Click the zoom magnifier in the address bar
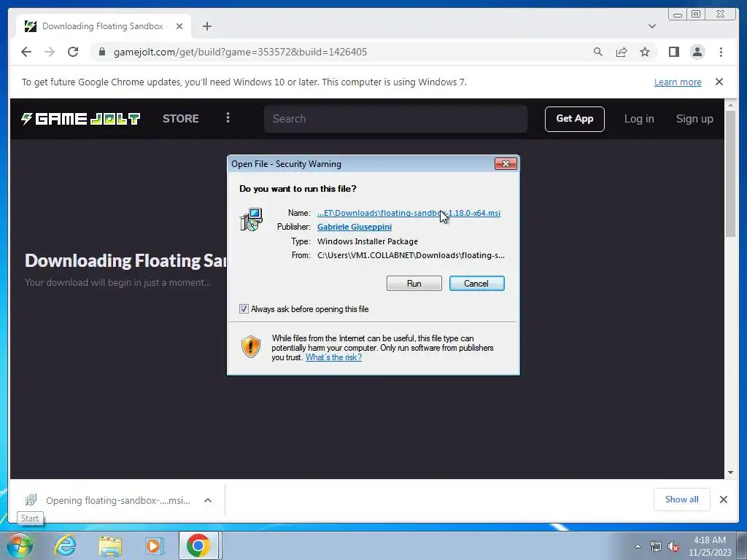The width and height of the screenshot is (747, 560). coord(598,52)
